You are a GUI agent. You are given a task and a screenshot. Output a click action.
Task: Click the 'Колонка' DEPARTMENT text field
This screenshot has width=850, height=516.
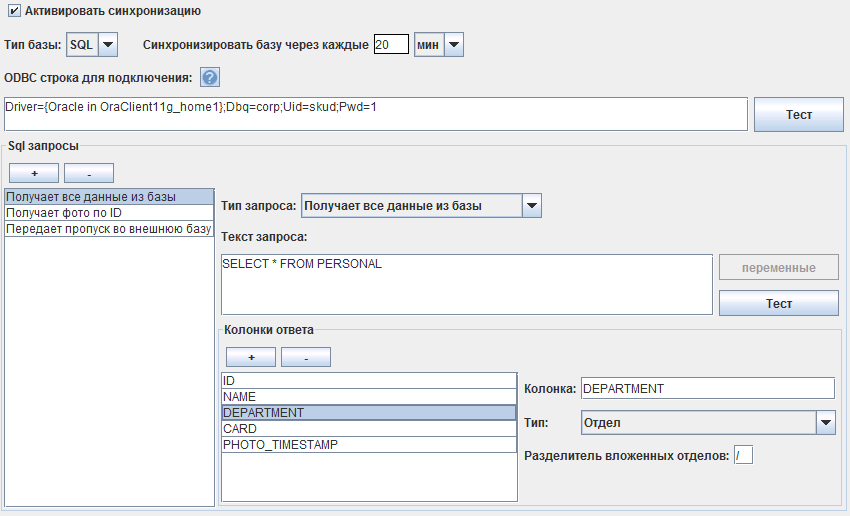(x=706, y=388)
